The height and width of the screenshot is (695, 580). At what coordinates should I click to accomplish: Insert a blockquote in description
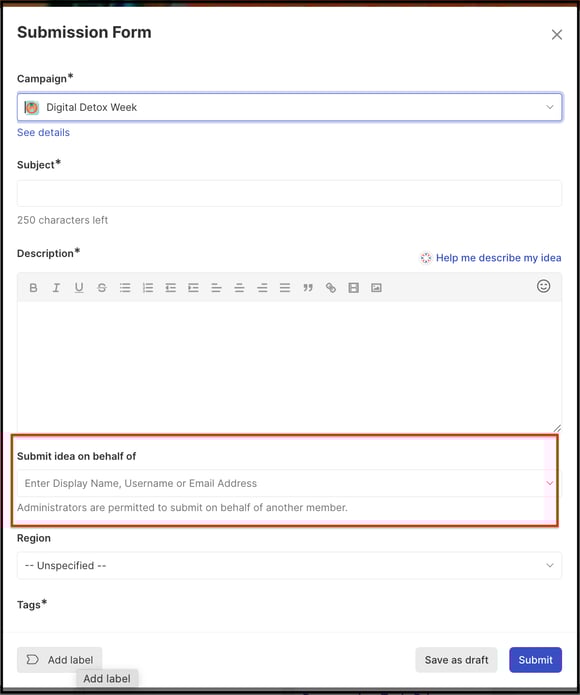tap(308, 288)
